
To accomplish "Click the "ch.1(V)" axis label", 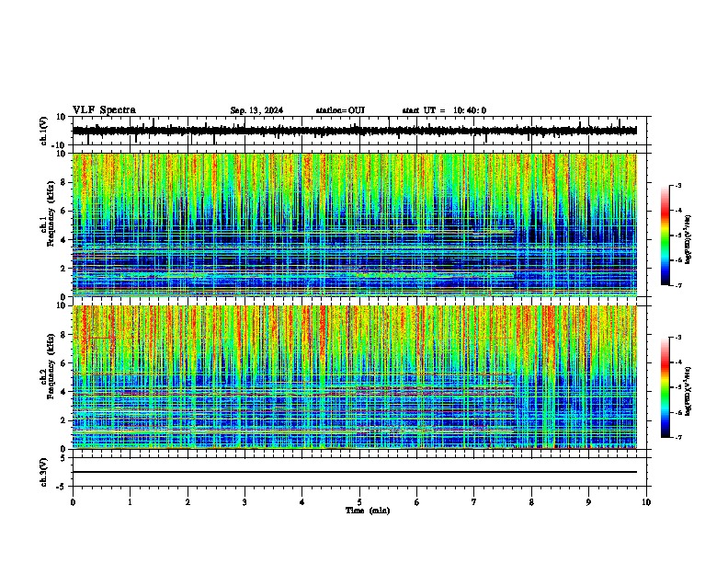I will click(x=44, y=131).
